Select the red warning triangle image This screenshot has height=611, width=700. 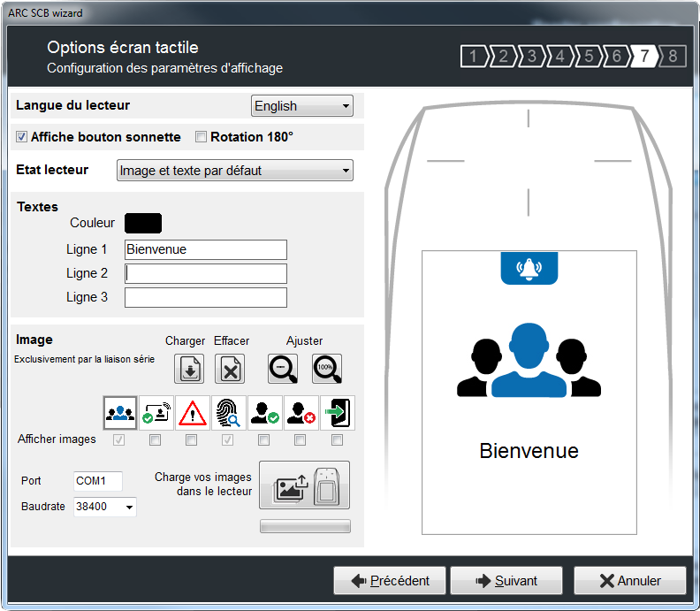coord(193,413)
